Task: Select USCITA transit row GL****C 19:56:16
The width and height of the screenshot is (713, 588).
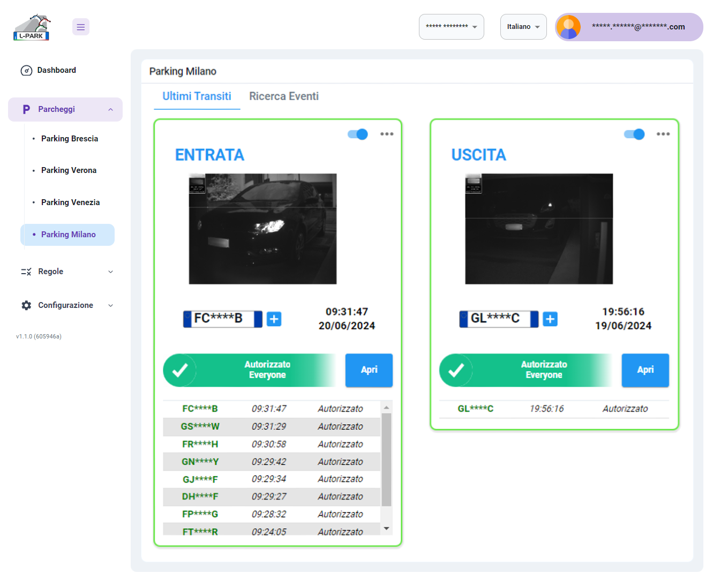Action: tap(554, 409)
